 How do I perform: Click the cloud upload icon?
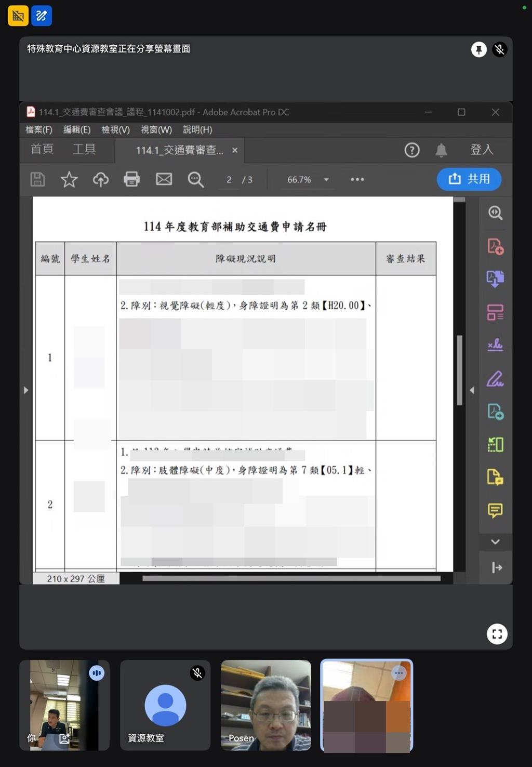(x=101, y=179)
